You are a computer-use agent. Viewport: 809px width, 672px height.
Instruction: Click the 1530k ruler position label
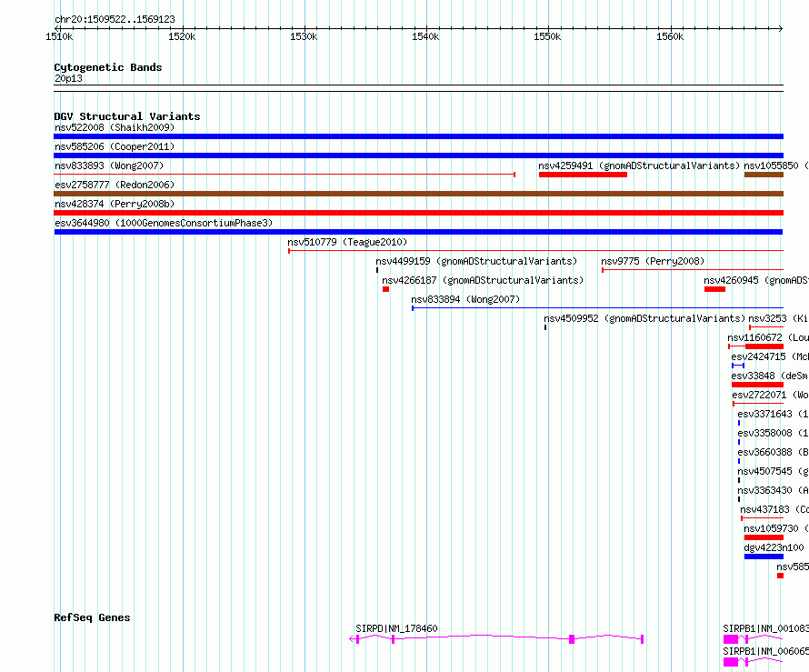304,36
